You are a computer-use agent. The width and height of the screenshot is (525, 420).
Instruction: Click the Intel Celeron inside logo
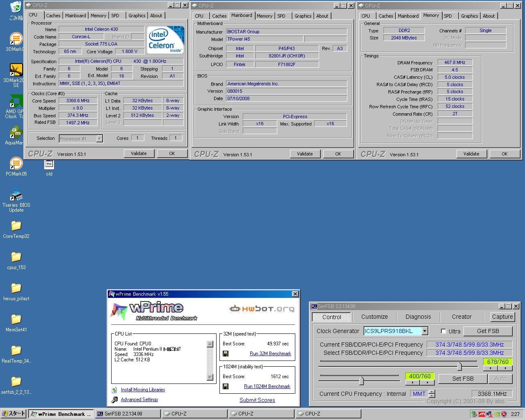tap(166, 40)
